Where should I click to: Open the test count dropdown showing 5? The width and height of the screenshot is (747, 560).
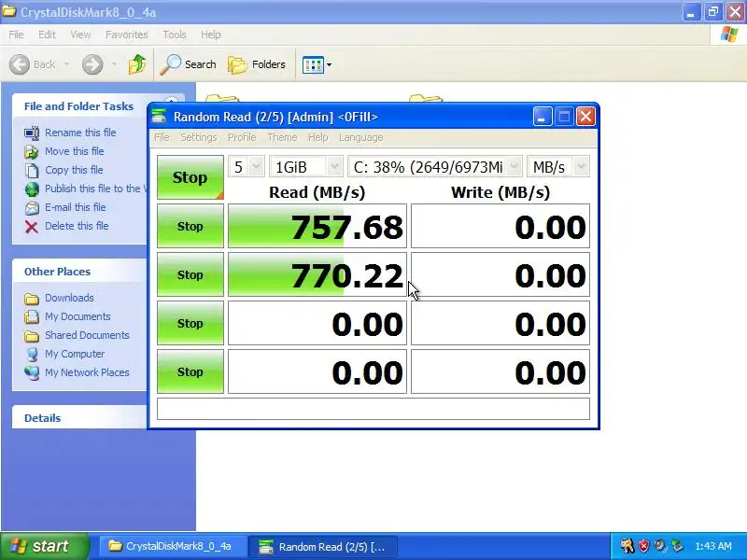click(x=246, y=167)
